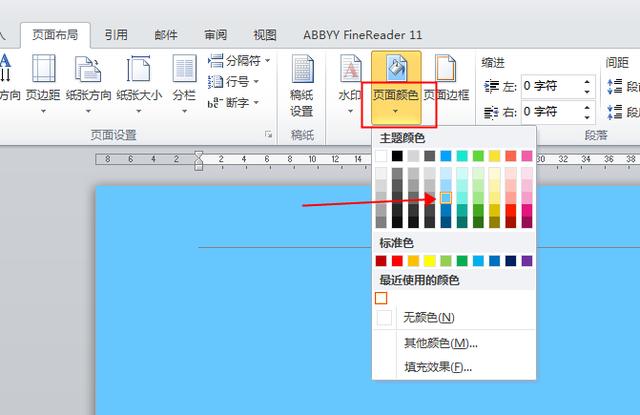This screenshot has height=415, width=640.
Task: Switch to the 邮件 tab
Action: coord(166,35)
